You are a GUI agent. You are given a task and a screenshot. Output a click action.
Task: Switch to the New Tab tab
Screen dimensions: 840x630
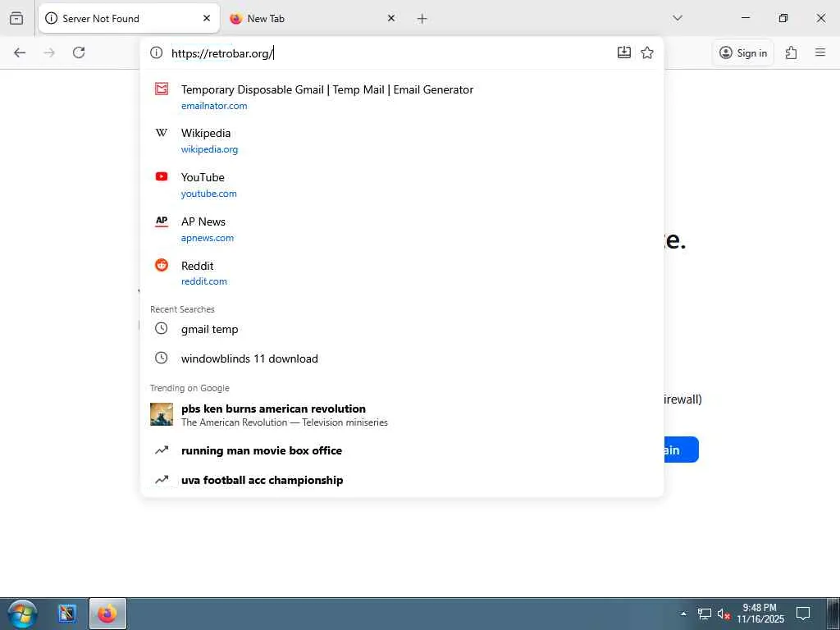pyautogui.click(x=313, y=18)
